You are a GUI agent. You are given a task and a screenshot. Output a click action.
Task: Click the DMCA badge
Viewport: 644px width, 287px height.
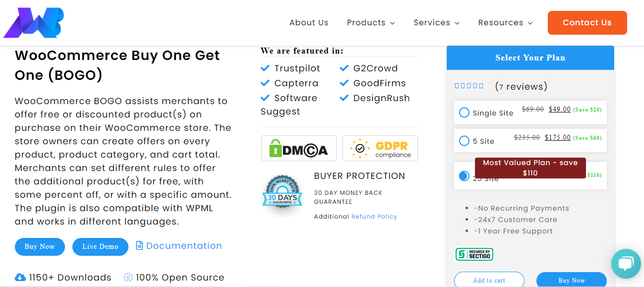click(x=299, y=148)
